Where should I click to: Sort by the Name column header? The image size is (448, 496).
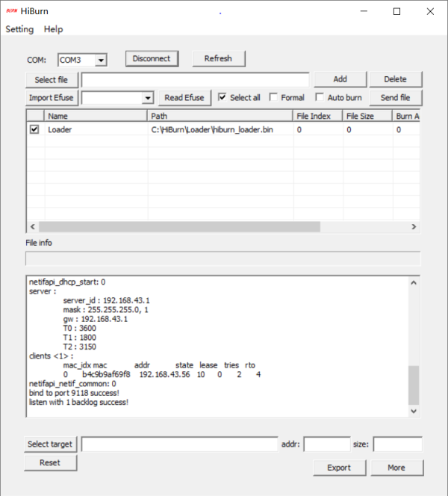tap(96, 116)
